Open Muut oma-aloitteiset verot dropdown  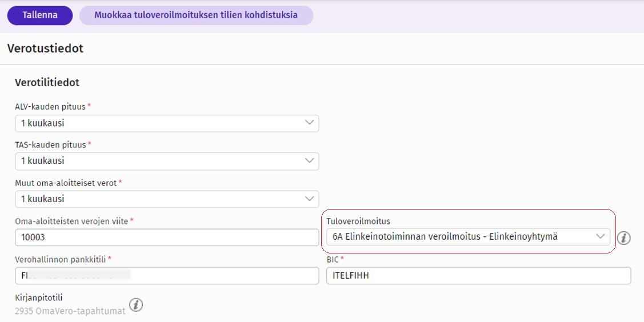(166, 200)
